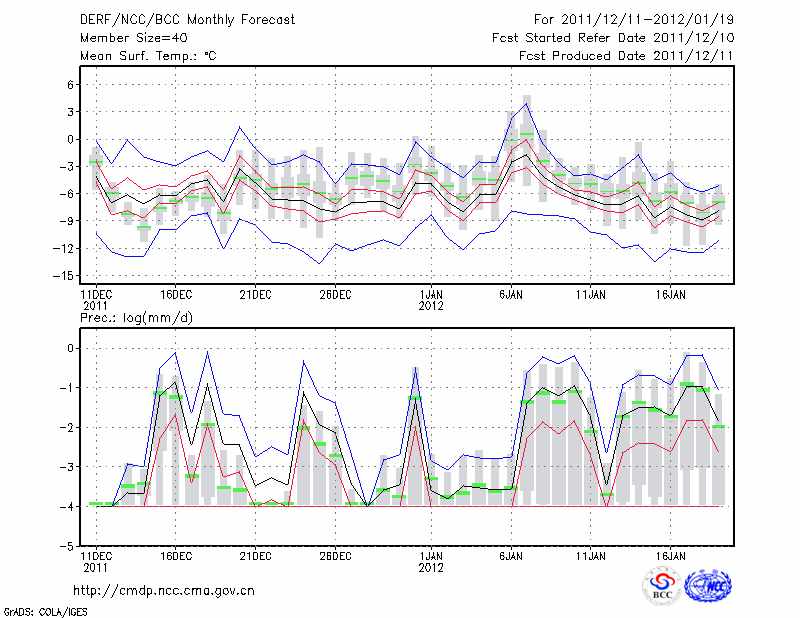Click the Prec.: log(mm/d) label

pos(137,317)
